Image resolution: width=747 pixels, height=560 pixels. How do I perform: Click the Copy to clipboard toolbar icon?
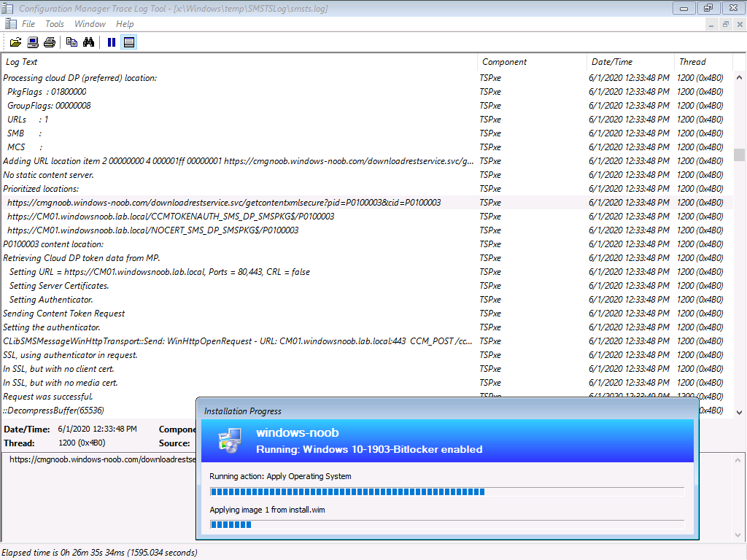(x=71, y=42)
